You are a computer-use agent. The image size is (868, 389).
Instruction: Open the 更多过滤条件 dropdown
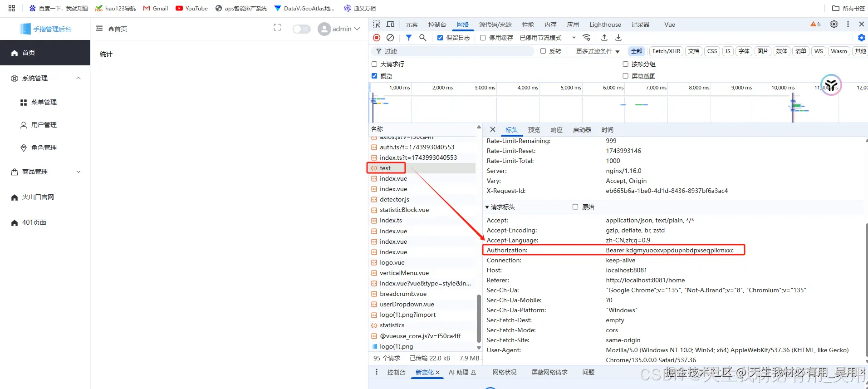[598, 51]
